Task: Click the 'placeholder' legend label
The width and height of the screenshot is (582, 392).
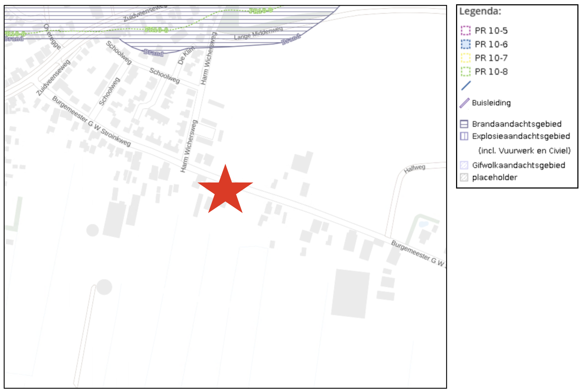Action: click(495, 178)
